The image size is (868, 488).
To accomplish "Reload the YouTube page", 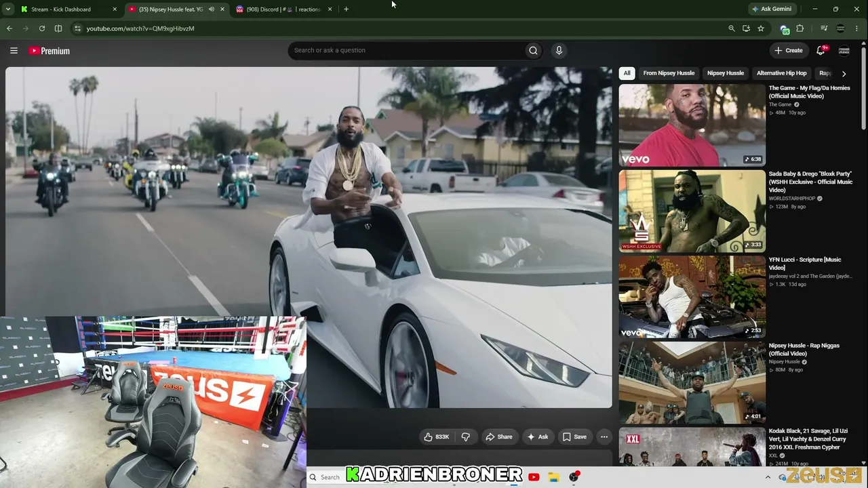I will pos(42,28).
